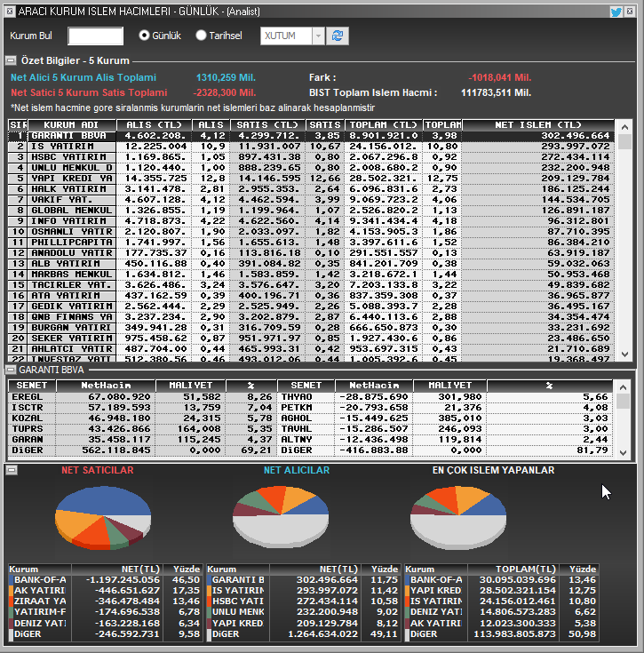This screenshot has height=653, width=644.
Task: Click the Kurum Bul search field
Action: (x=95, y=36)
